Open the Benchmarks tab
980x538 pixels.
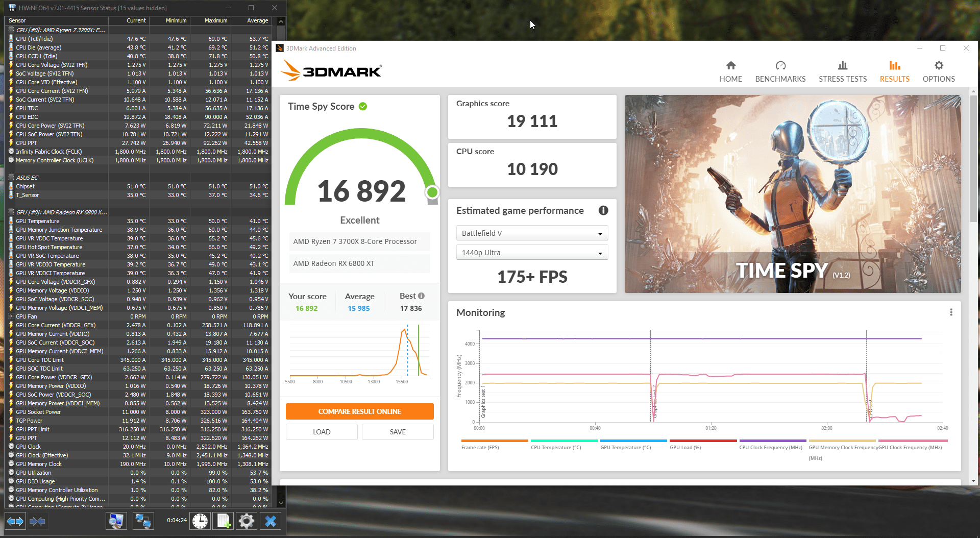pos(780,71)
